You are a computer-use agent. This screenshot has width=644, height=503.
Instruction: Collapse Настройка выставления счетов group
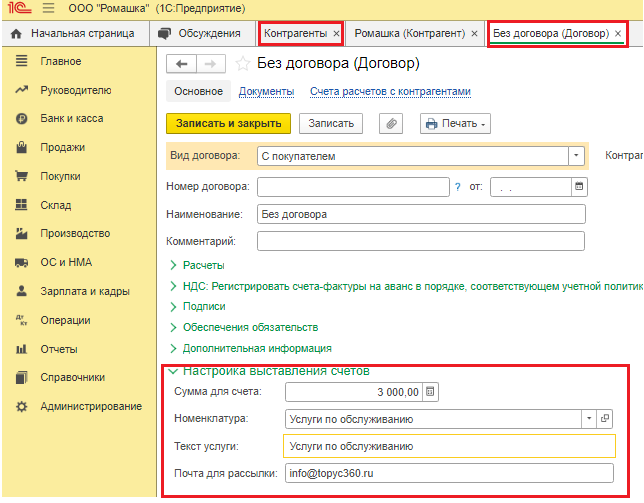click(x=269, y=371)
